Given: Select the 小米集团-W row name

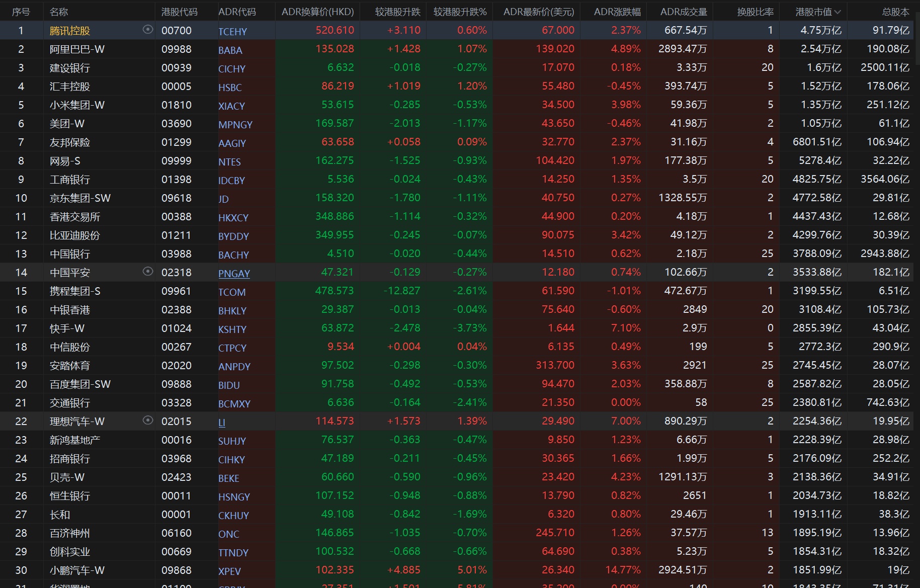Looking at the screenshot, I should pyautogui.click(x=77, y=105).
